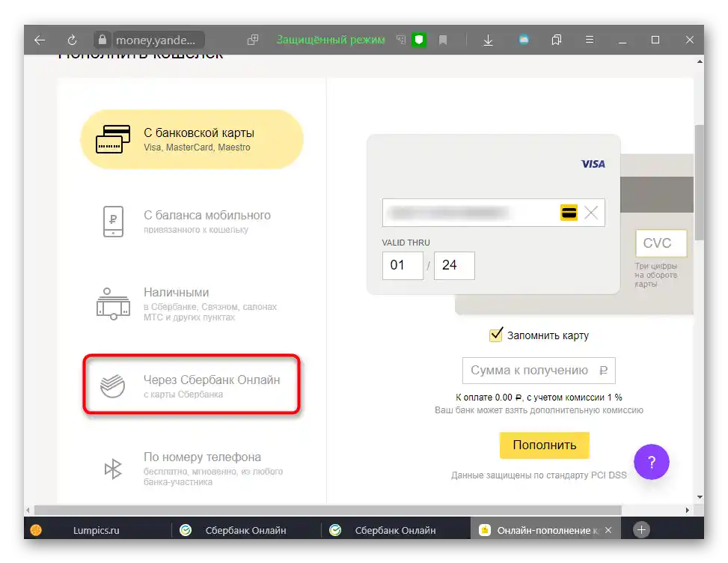Select С банковской карты payment method
The width and height of the screenshot is (728, 563).
[192, 139]
